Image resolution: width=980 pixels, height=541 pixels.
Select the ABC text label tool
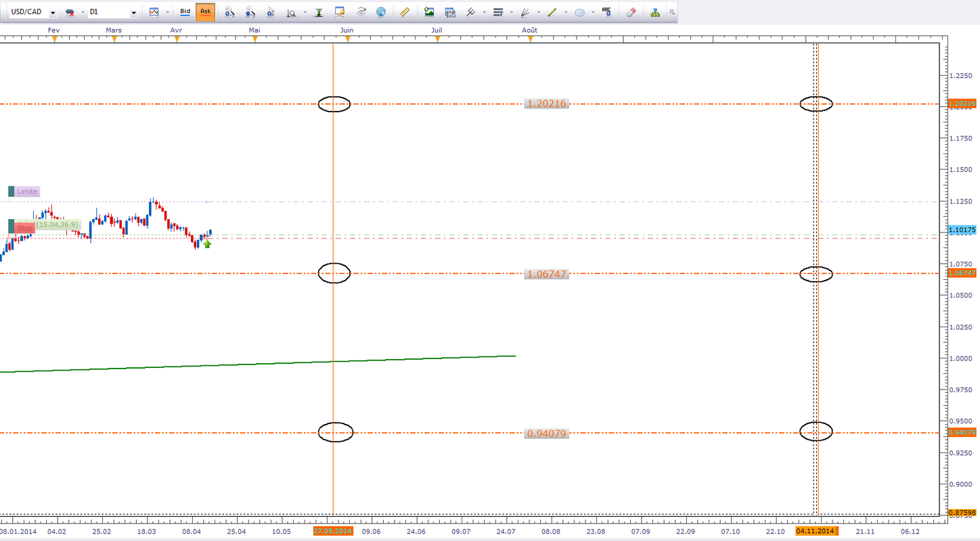click(x=607, y=12)
